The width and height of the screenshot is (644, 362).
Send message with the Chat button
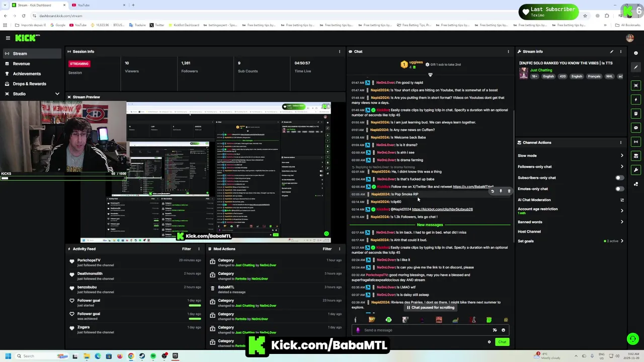tap(502, 342)
